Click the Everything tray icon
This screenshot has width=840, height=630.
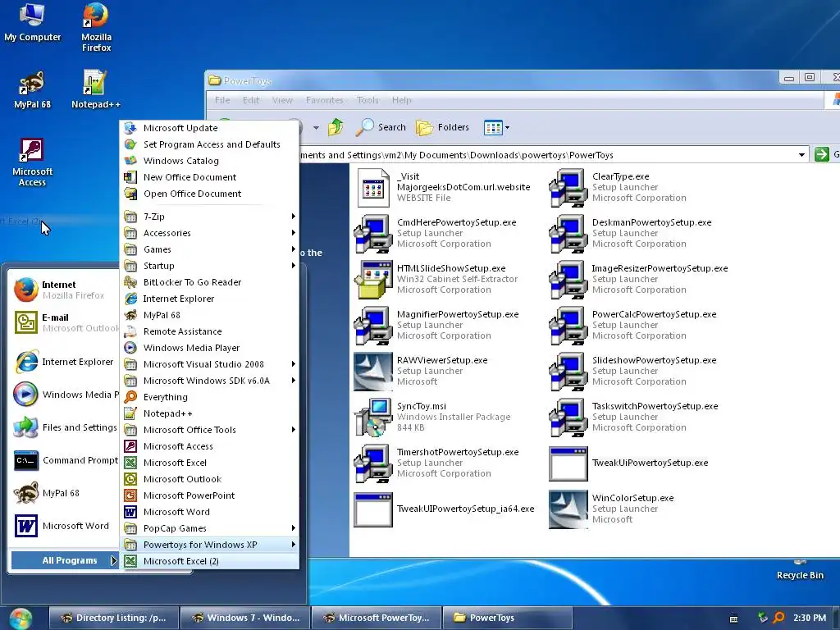779,618
